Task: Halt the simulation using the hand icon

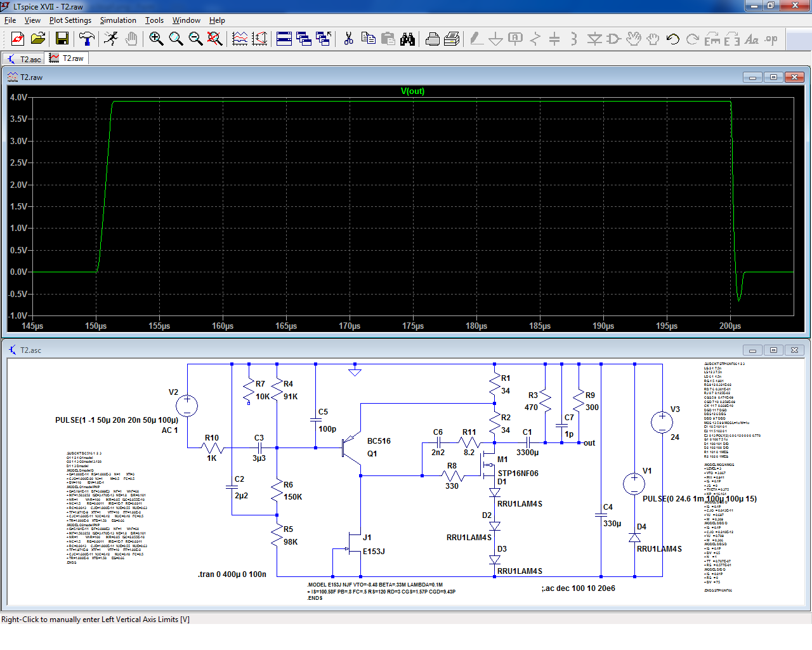Action: point(131,39)
